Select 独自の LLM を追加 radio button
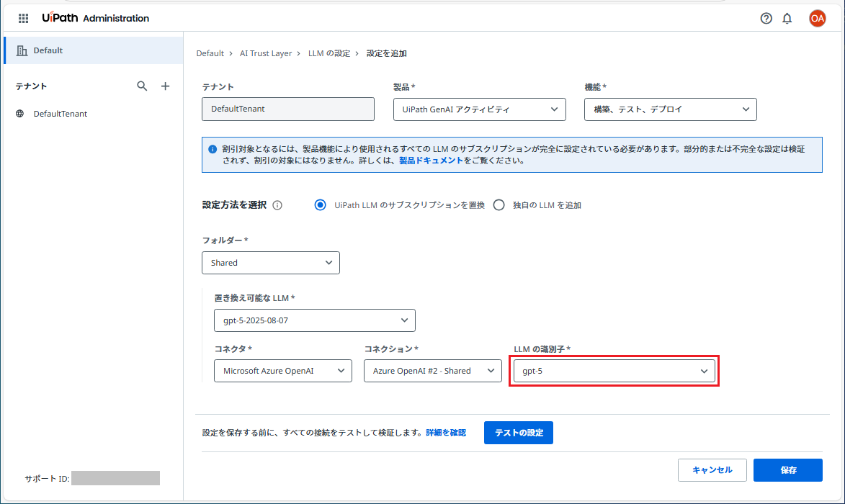845x504 pixels. coord(499,205)
